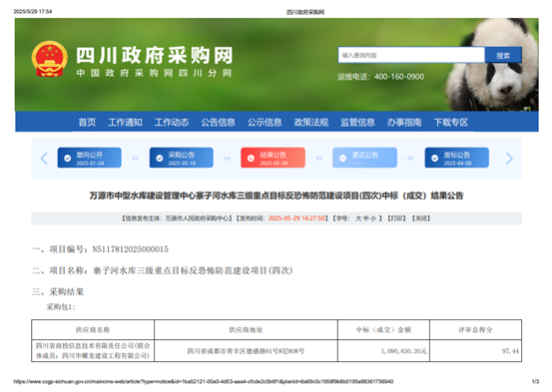Open the 采购公告 2025-05-16 step

pyautogui.click(x=182, y=158)
